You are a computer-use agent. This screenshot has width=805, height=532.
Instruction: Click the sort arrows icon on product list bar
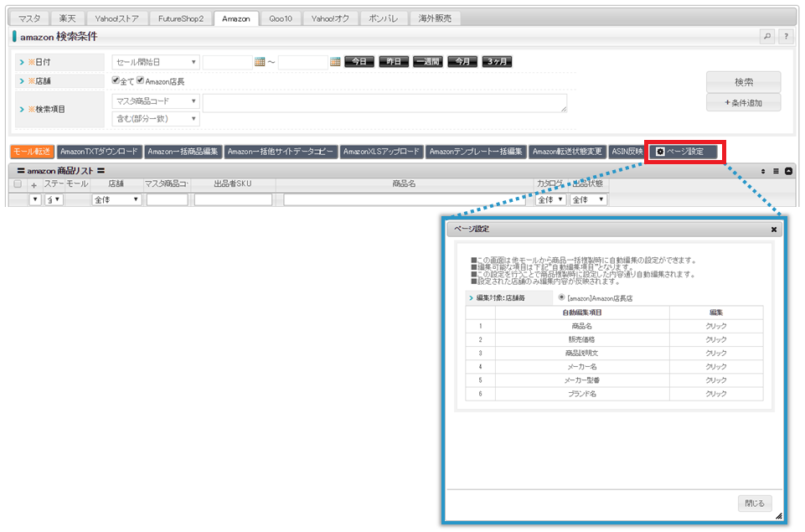[763, 171]
